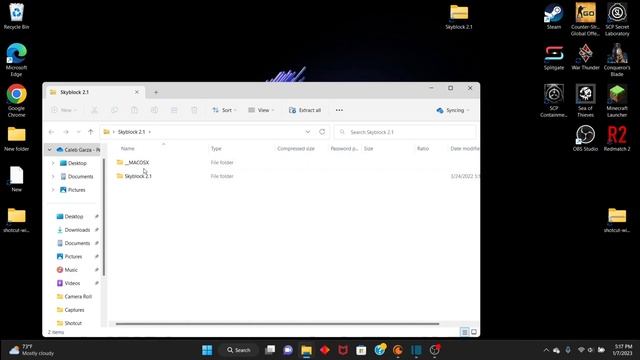Expand the Pictures tree node
This screenshot has width=640, height=360.
53,190
